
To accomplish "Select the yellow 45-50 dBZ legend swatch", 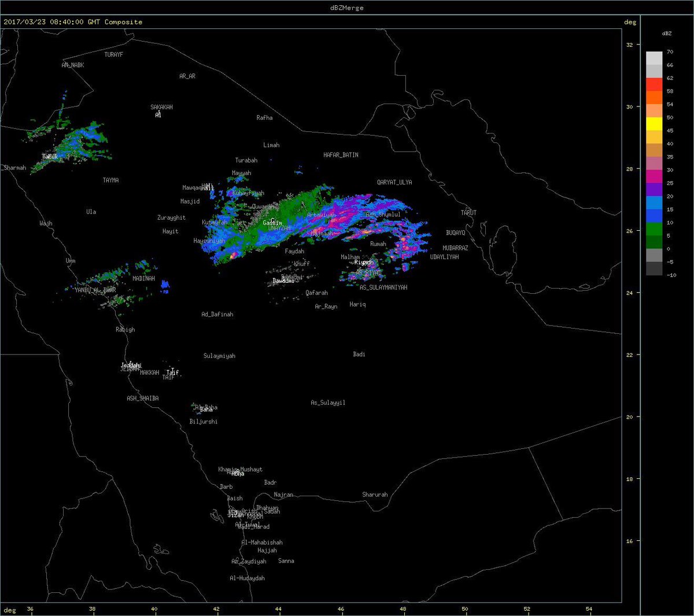I will (654, 124).
